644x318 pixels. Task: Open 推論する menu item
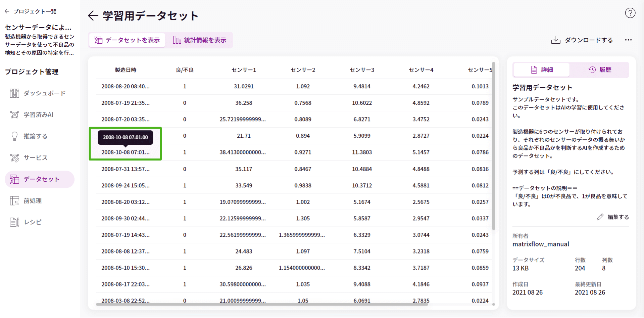pyautogui.click(x=40, y=136)
